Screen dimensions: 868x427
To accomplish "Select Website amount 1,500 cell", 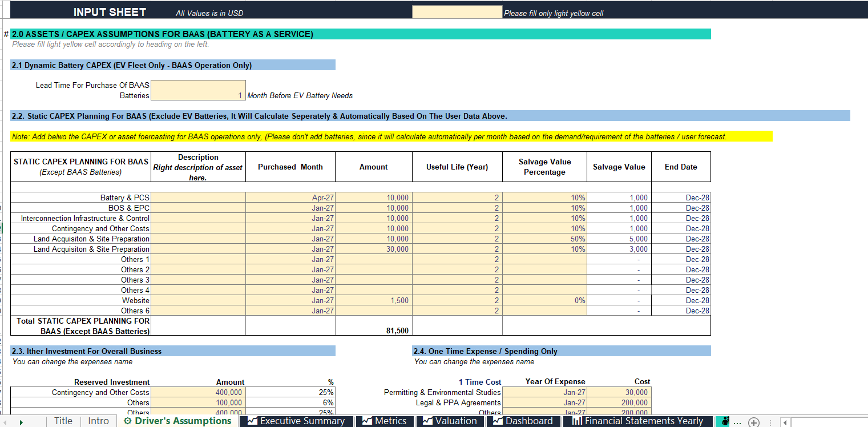I will coord(374,300).
